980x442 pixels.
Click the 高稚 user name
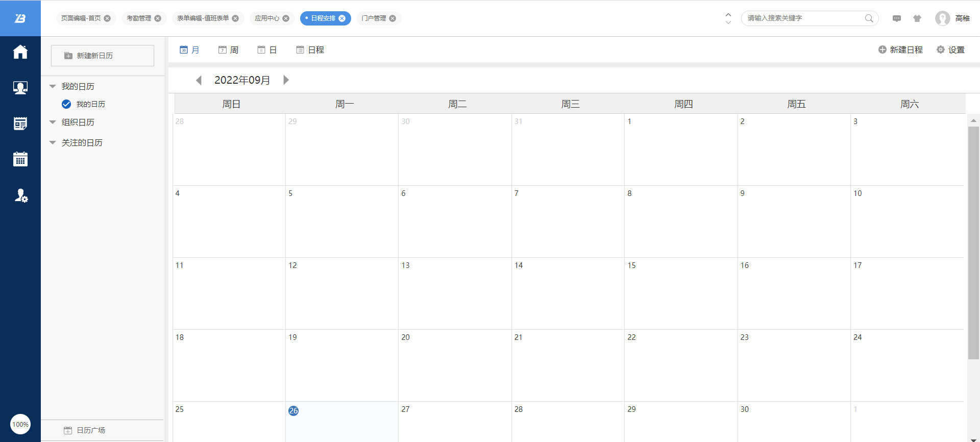[962, 18]
